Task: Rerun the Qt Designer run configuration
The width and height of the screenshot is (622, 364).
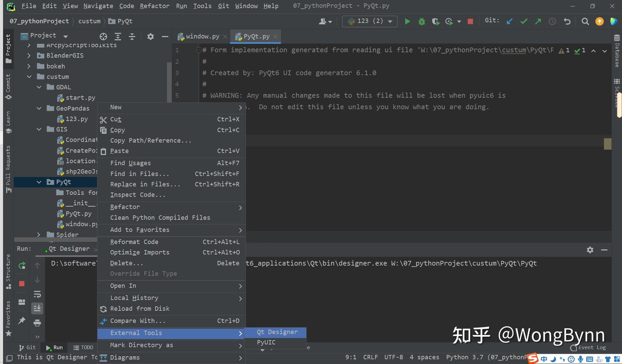Action: [x=21, y=266]
